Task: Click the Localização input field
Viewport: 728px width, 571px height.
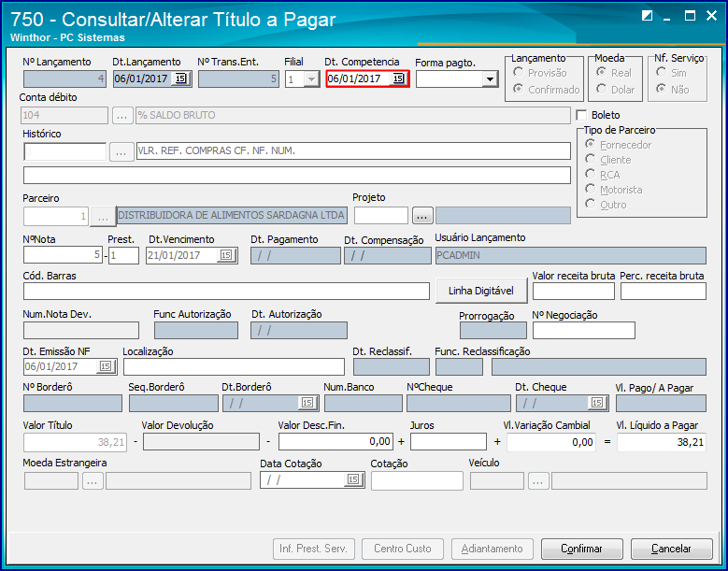Action: click(x=234, y=366)
